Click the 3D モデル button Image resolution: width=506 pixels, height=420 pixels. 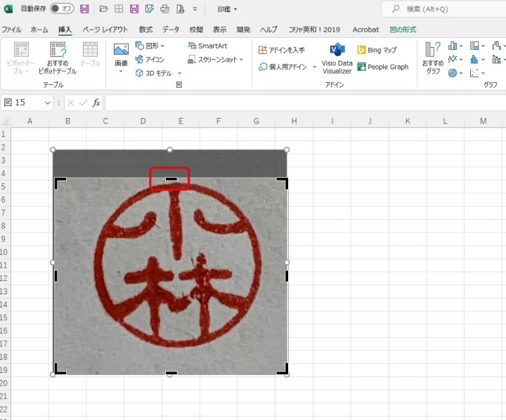tap(154, 73)
